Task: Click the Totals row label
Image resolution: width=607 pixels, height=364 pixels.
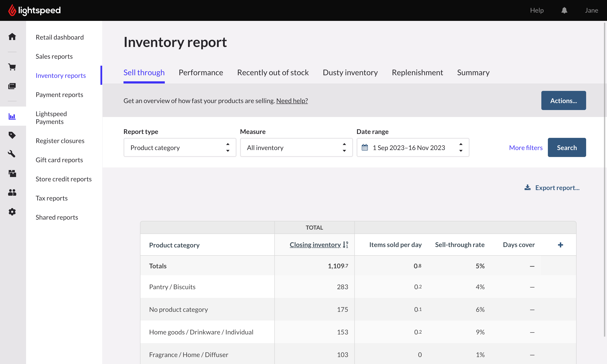Action: pyautogui.click(x=158, y=266)
